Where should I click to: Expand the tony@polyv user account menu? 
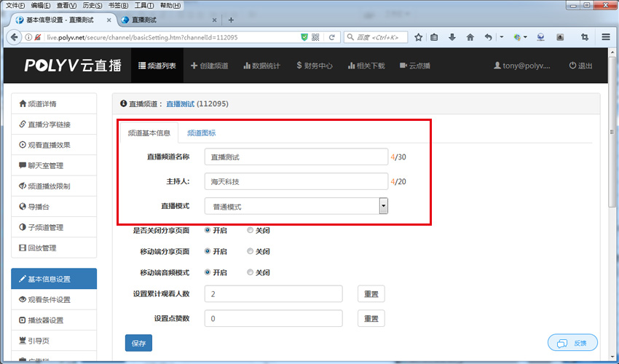click(x=522, y=66)
